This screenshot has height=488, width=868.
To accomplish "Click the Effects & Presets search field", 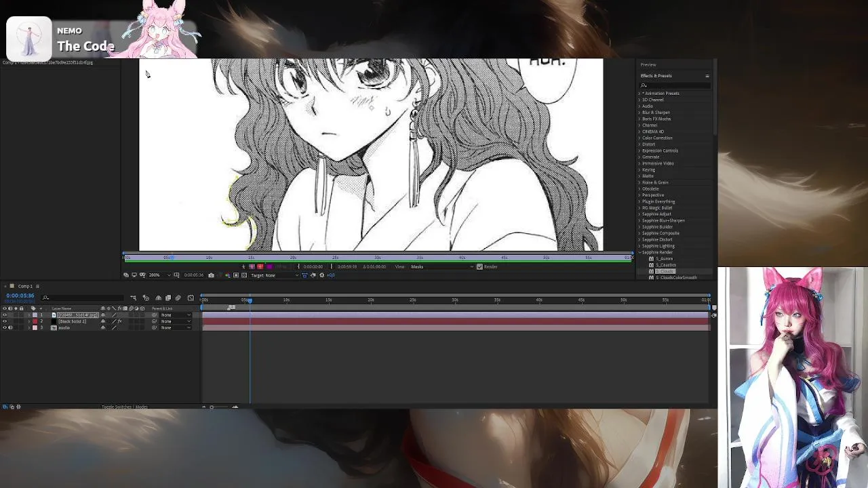I will pos(675,85).
